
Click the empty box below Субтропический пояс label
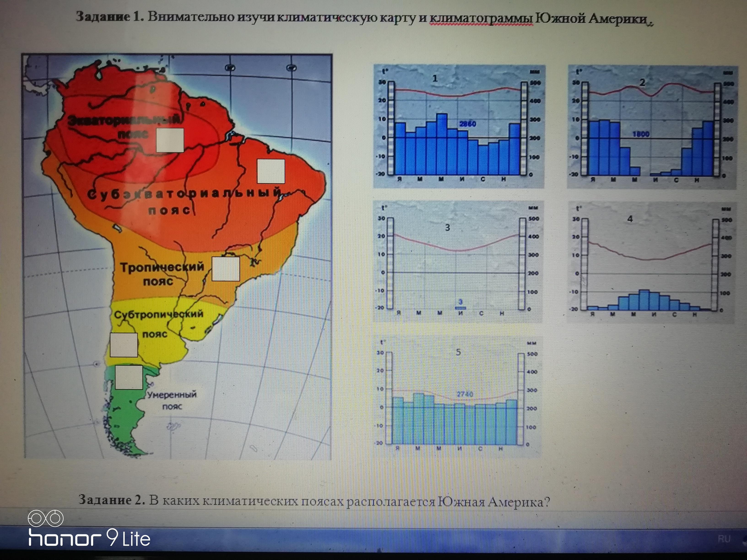click(124, 345)
